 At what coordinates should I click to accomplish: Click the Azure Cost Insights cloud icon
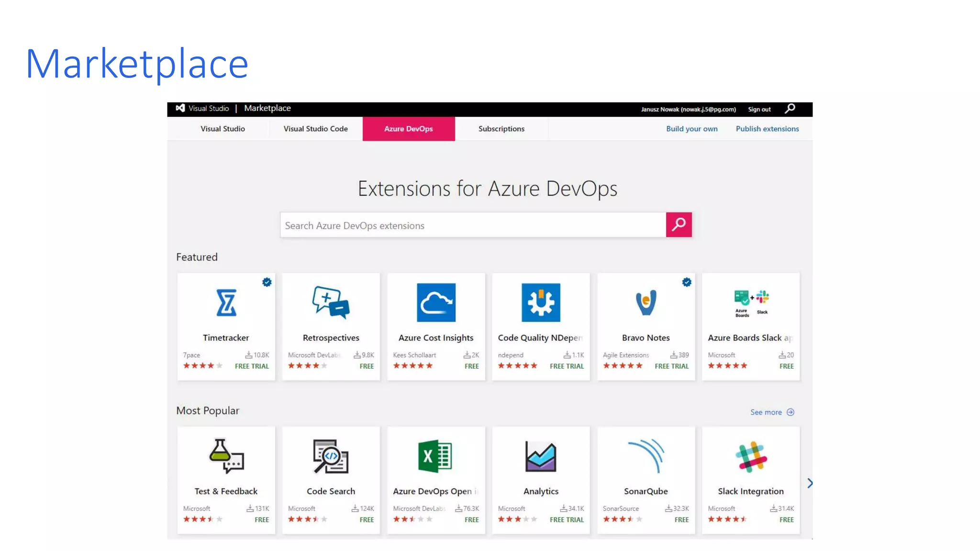click(436, 303)
